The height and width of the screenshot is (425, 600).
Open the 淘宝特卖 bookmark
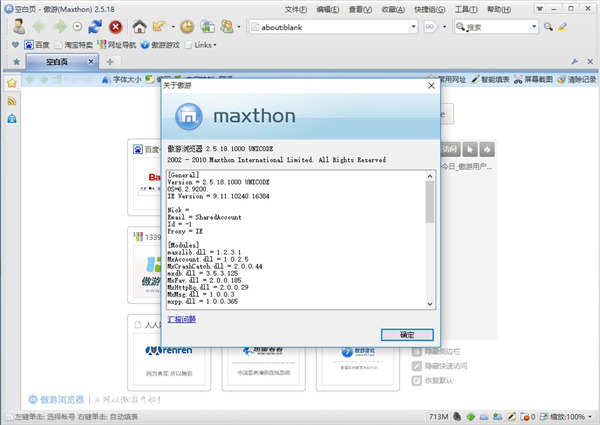(x=73, y=45)
